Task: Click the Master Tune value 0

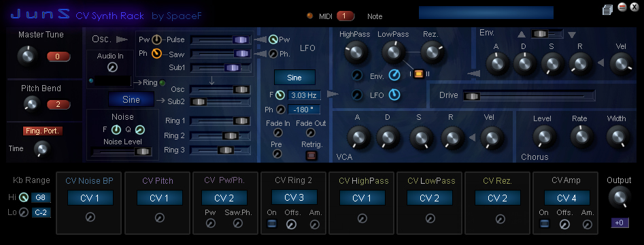Action: pyautogui.click(x=58, y=56)
